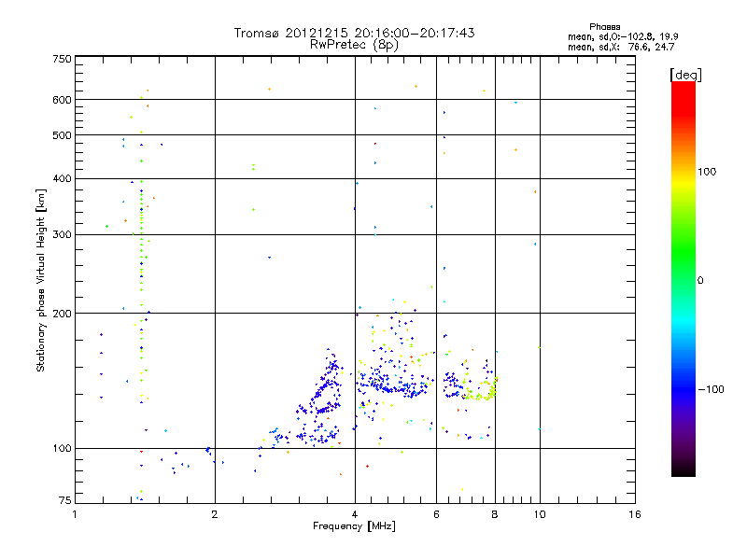
Task: Click the 'mean, sd,X: 76.6, 24.7' line
Action: pos(621,47)
